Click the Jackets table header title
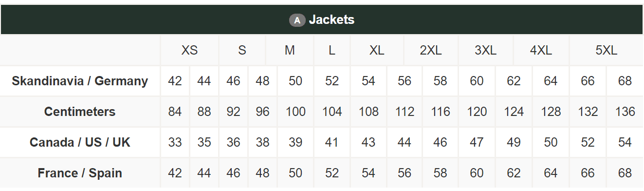Viewport: 644px width, 191px height. tap(331, 20)
